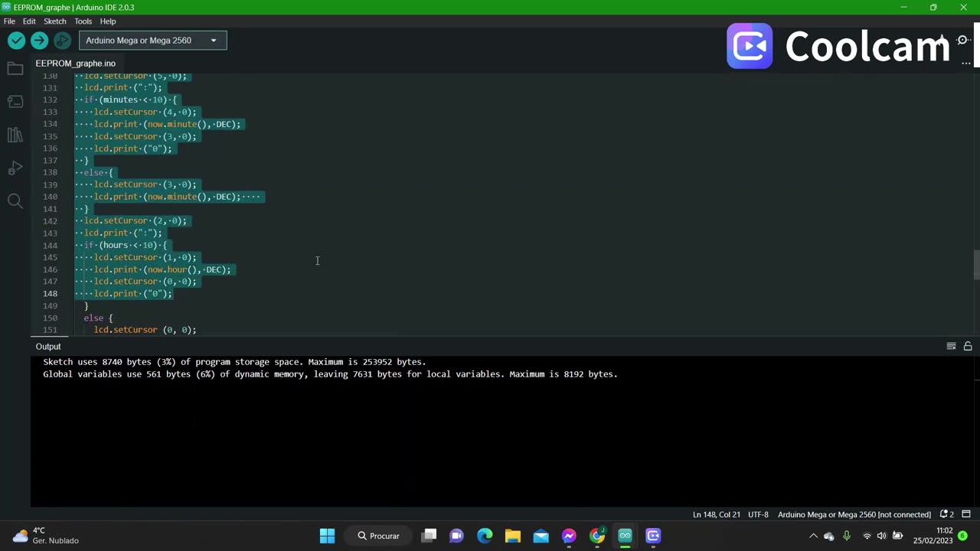Click the 'Global variables use 561 bytes' output line
Viewport: 980px width, 551px height.
click(x=330, y=374)
